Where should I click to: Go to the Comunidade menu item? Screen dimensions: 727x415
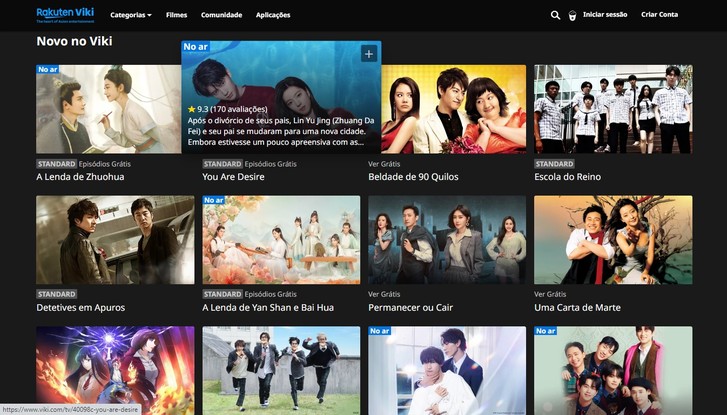222,15
